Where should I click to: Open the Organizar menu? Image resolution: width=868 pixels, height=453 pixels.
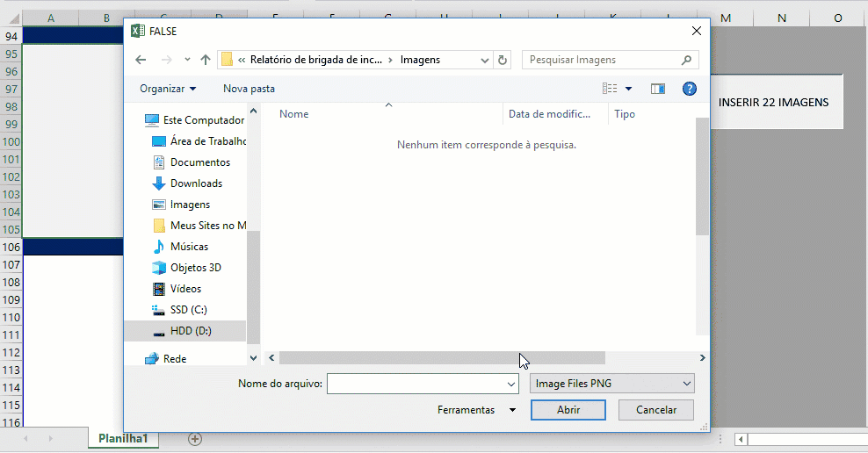pyautogui.click(x=168, y=89)
